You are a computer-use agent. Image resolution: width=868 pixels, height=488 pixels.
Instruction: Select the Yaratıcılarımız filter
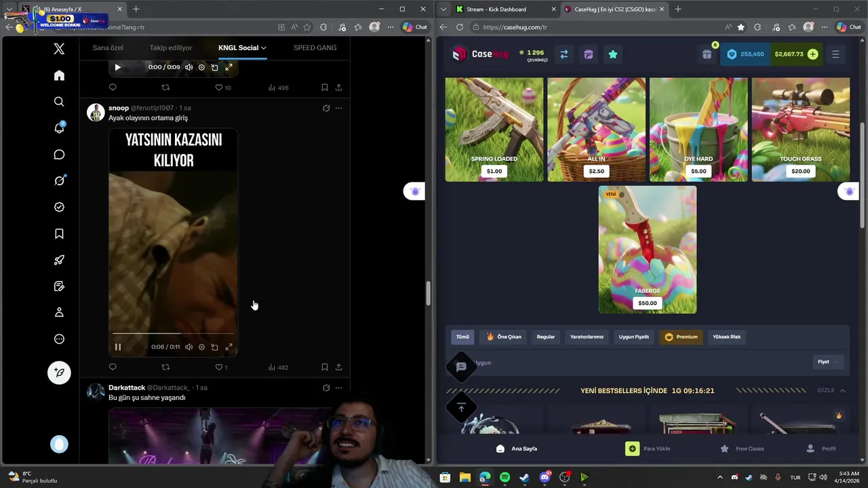point(587,337)
